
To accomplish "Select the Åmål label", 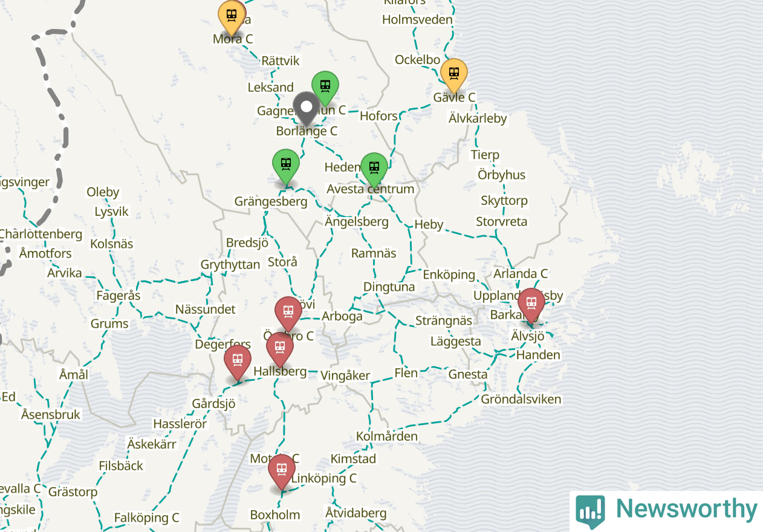I will click(74, 374).
